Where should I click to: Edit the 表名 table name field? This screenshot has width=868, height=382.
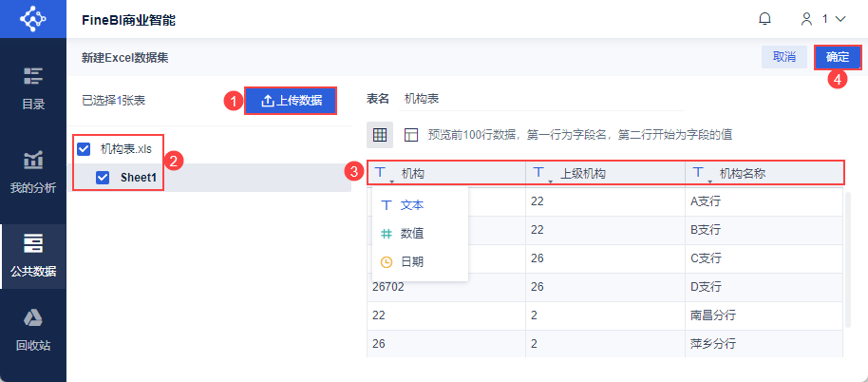click(x=541, y=98)
